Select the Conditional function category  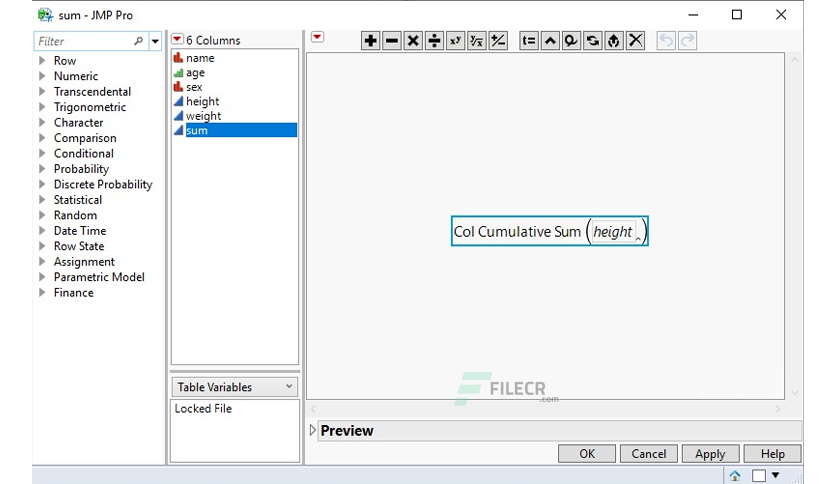point(84,154)
